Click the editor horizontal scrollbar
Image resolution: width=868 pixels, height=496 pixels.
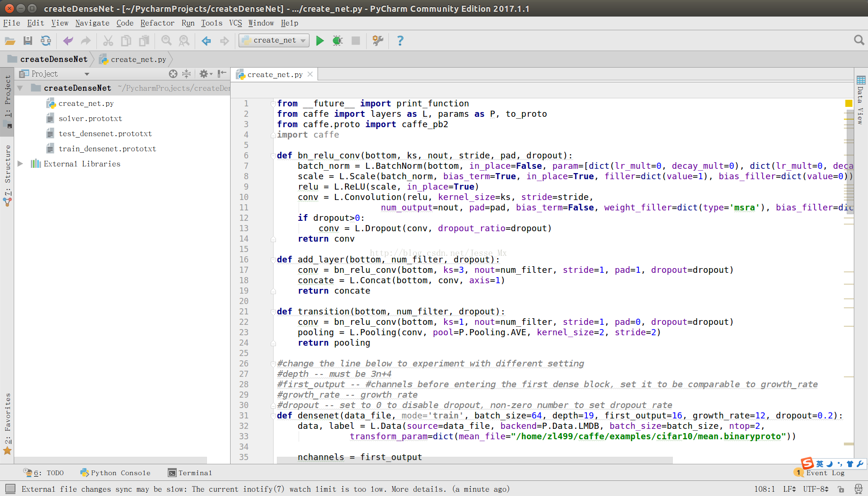pos(474,460)
